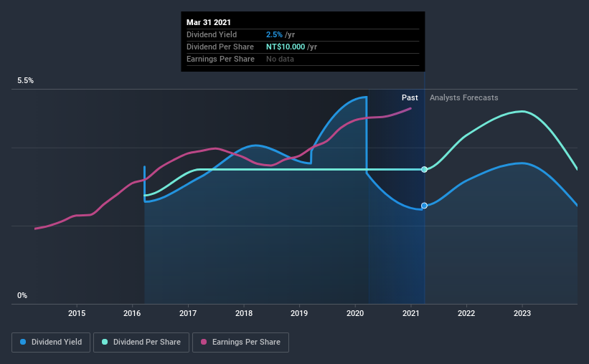Viewport: 589px width, 364px height.
Task: Toggle the Dividend Per Share legend button
Action: pos(141,343)
